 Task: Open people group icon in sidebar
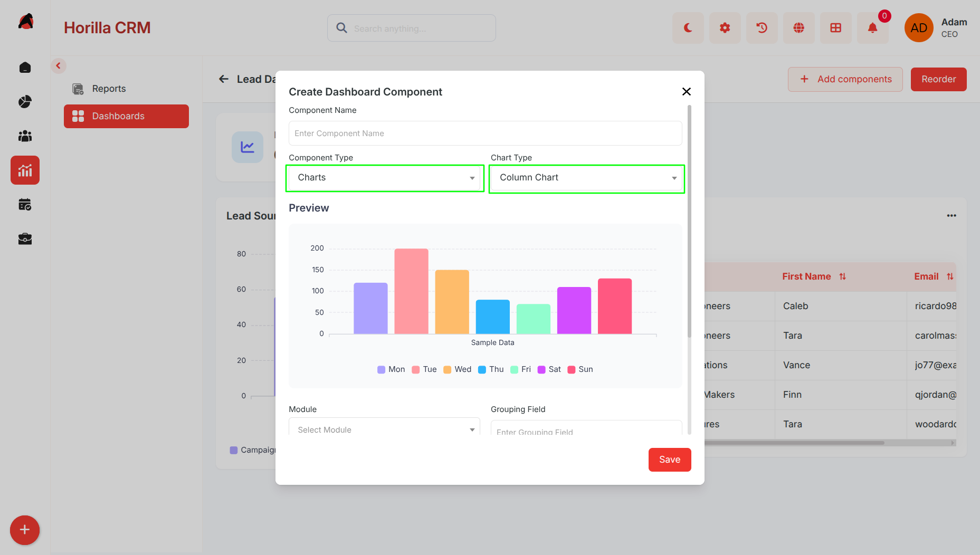click(x=25, y=136)
